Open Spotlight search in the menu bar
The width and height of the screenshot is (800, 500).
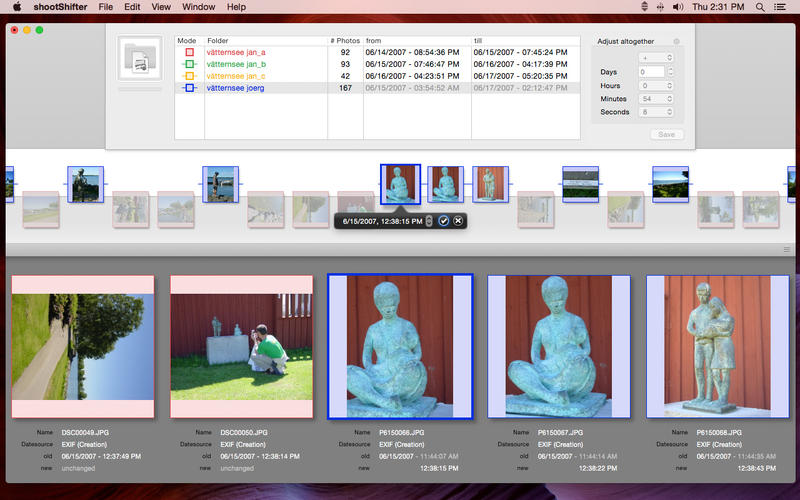click(x=763, y=7)
